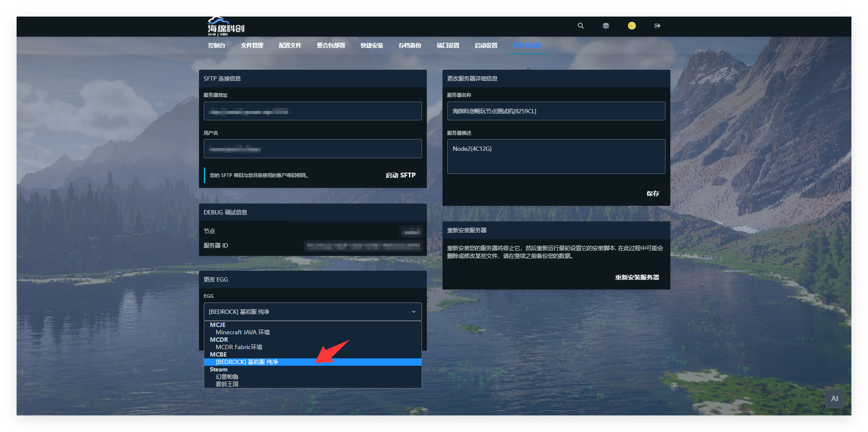Open the AI assistant button
Viewport: 868px width, 432px height.
tap(834, 398)
